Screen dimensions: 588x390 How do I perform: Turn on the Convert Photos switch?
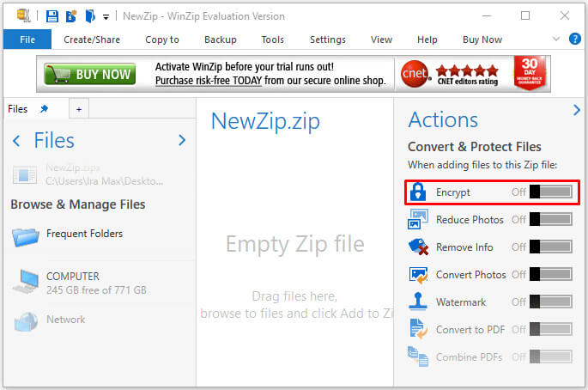pos(551,274)
